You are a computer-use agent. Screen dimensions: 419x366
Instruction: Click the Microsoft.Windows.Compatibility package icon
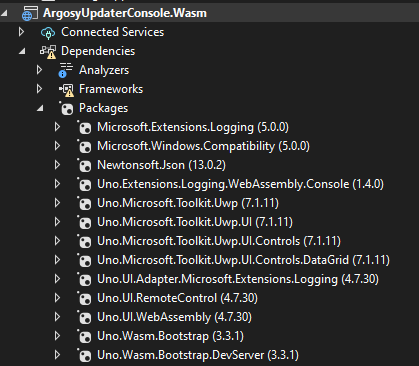[x=84, y=146]
